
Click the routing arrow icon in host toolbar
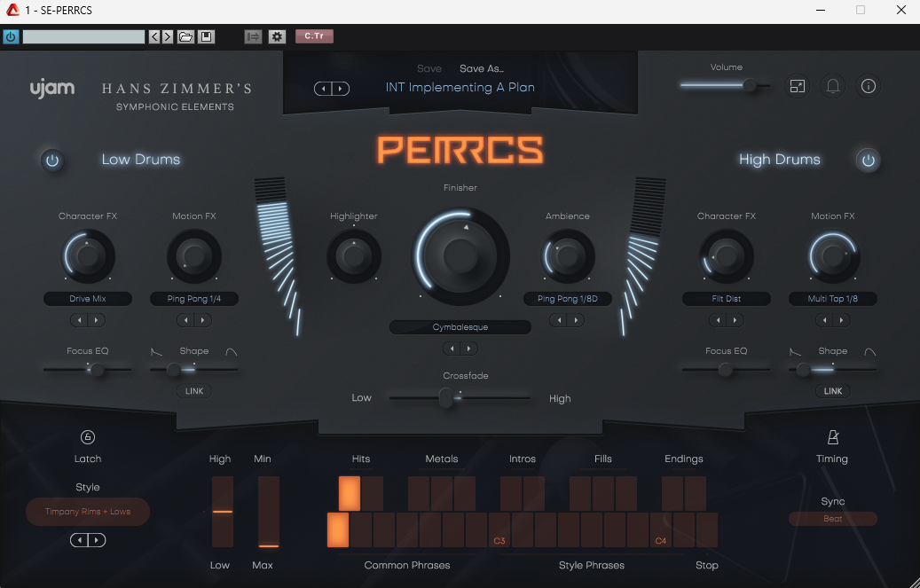tap(253, 36)
